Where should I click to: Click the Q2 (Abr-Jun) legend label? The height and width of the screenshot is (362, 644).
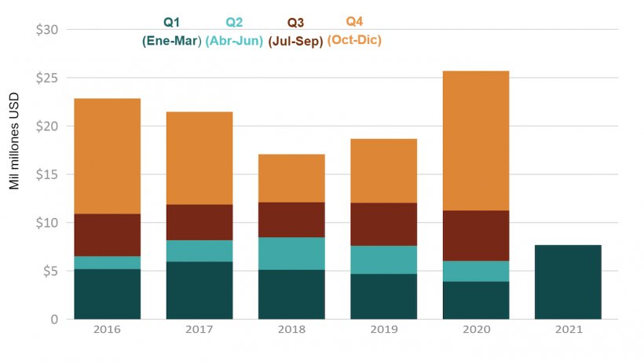click(234, 31)
